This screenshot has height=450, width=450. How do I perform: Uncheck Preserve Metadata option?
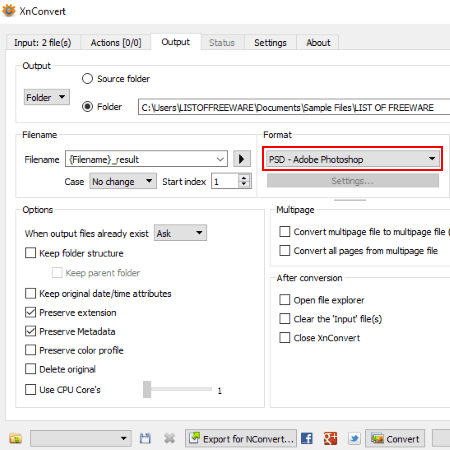[30, 331]
